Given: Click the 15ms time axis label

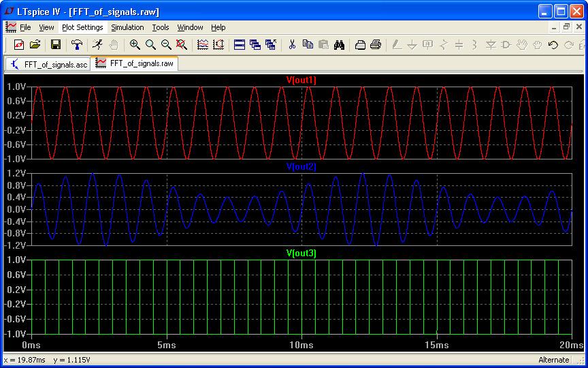Looking at the screenshot, I should click(437, 345).
